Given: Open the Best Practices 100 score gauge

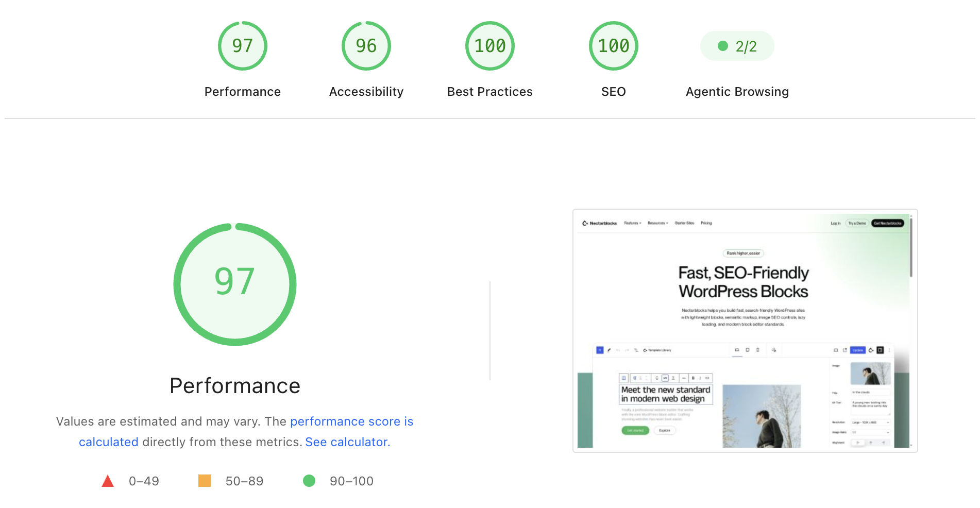Looking at the screenshot, I should 489,46.
